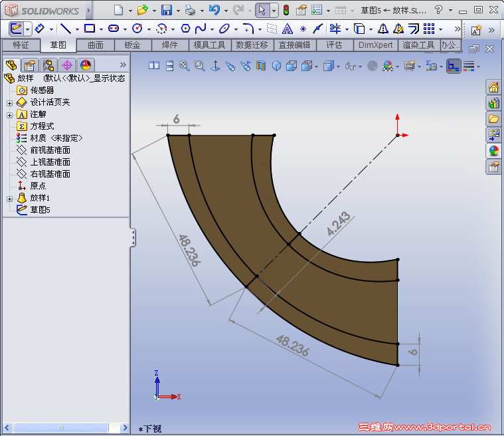Open File Explorer folder in task pane
Screen dimensions: 504x436
tap(493, 119)
